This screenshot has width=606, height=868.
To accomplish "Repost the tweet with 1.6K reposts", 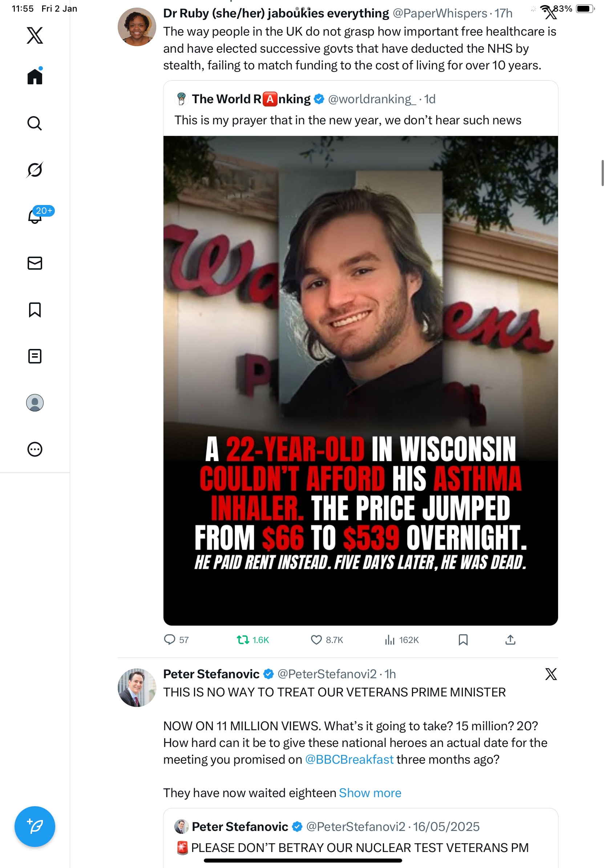I will 243,640.
